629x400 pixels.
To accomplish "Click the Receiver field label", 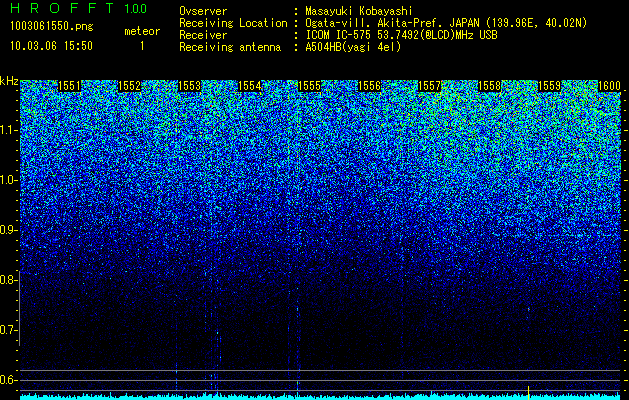I will point(203,35).
